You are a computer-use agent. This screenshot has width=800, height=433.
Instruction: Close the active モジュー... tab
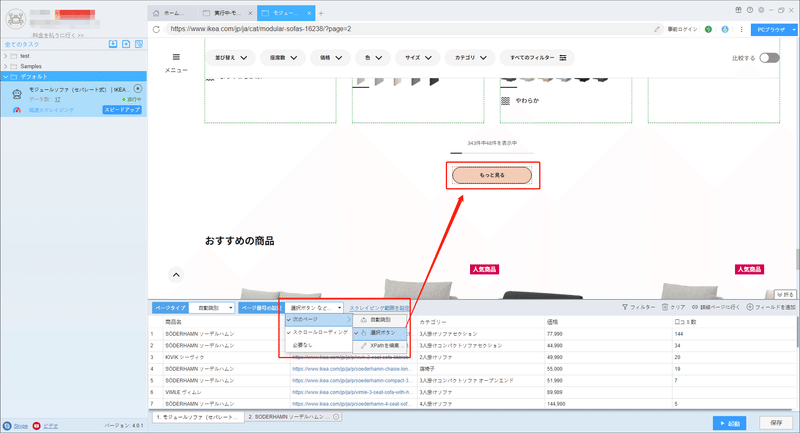(309, 13)
